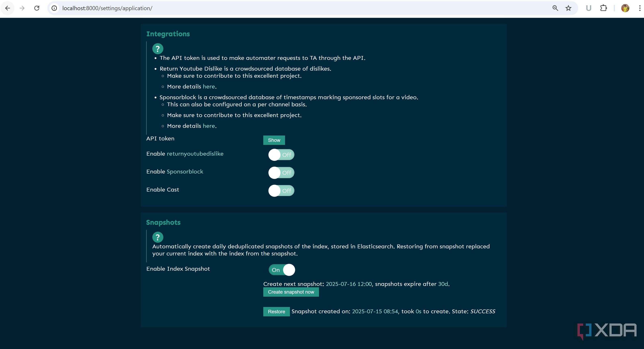View site information icon in address bar

point(54,8)
